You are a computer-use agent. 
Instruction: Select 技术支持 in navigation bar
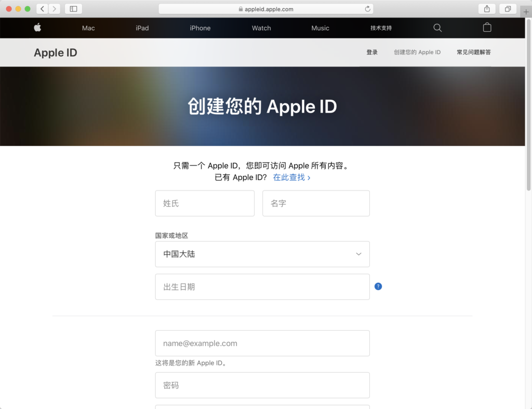pos(381,28)
